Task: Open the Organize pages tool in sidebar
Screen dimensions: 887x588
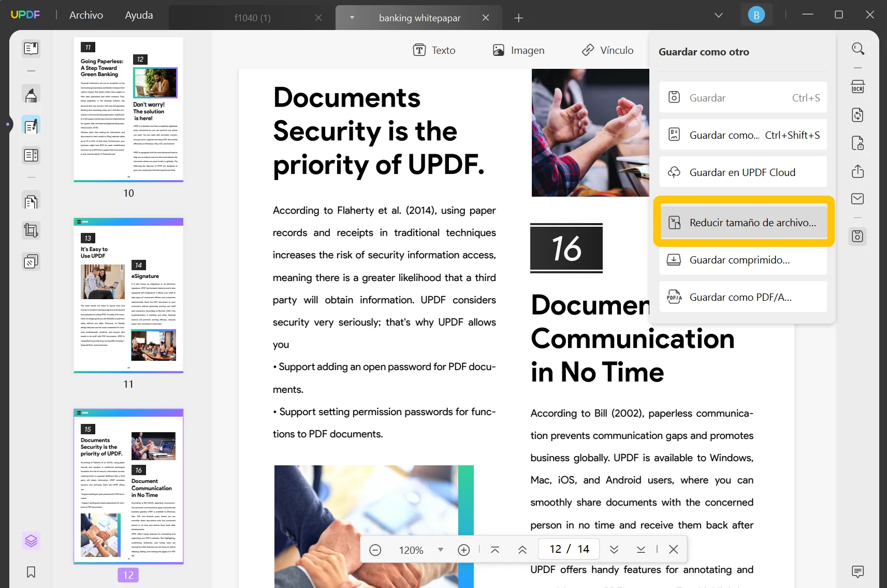Action: [x=31, y=201]
